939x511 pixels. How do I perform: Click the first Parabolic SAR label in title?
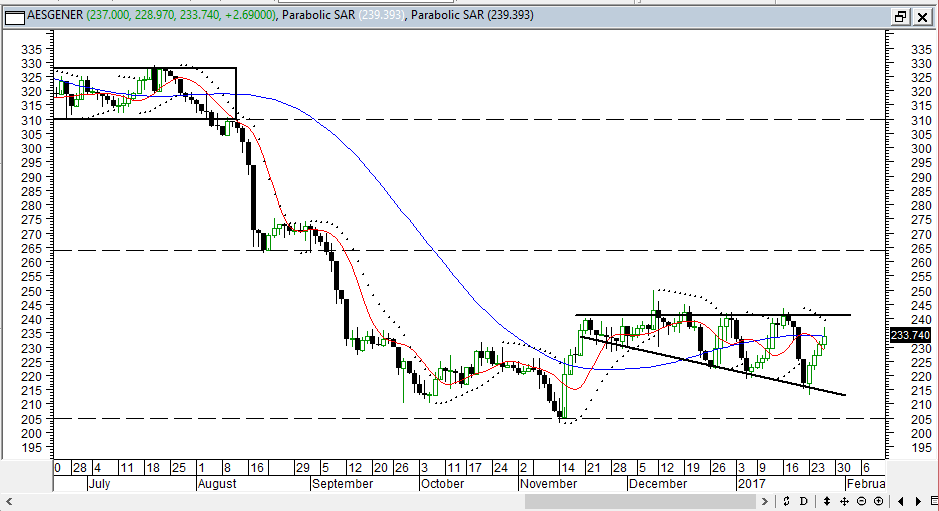click(319, 15)
